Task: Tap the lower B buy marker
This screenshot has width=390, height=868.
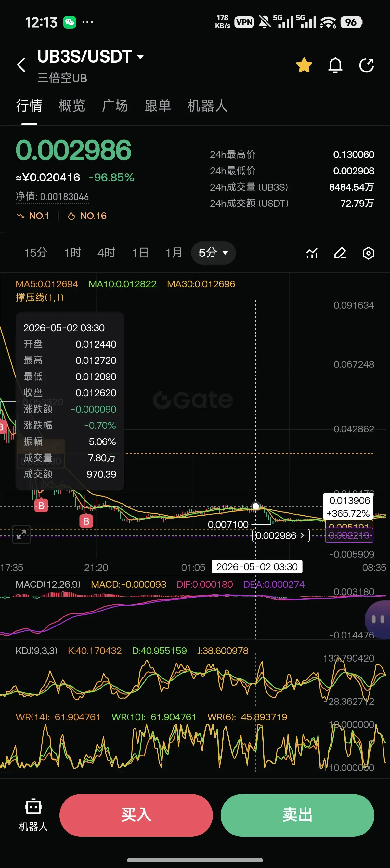Action: coord(86,521)
